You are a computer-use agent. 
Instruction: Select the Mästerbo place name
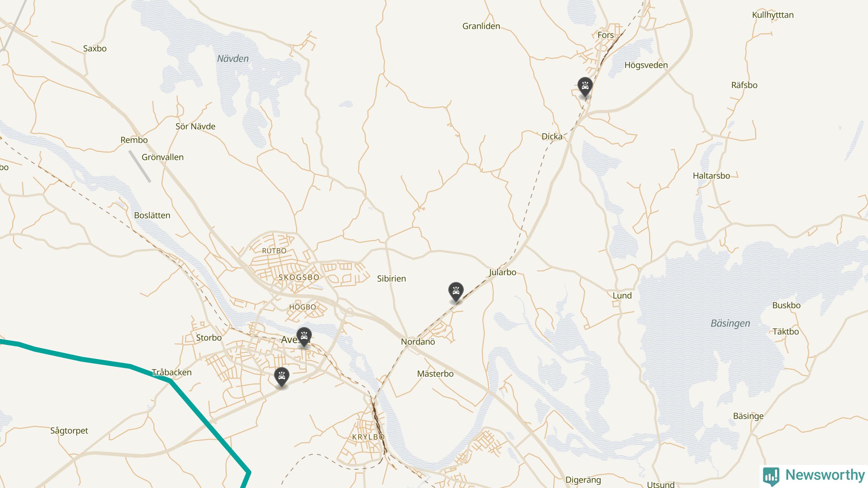point(435,374)
